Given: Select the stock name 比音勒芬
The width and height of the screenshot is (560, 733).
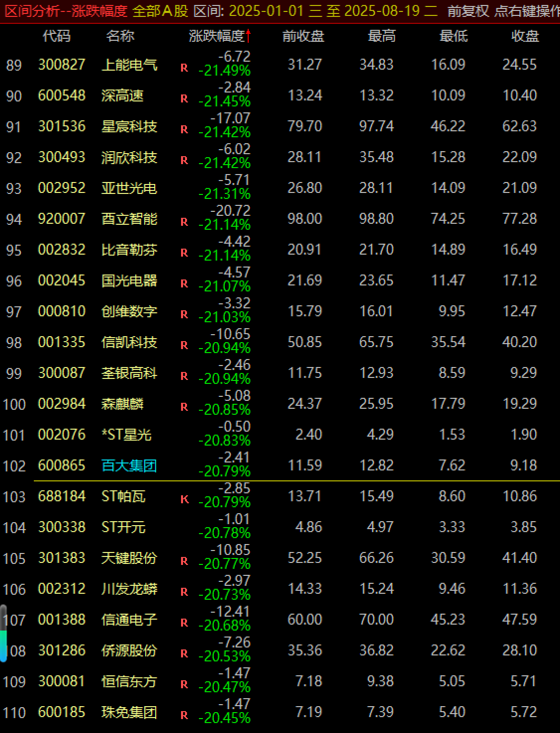Looking at the screenshot, I should [x=129, y=250].
